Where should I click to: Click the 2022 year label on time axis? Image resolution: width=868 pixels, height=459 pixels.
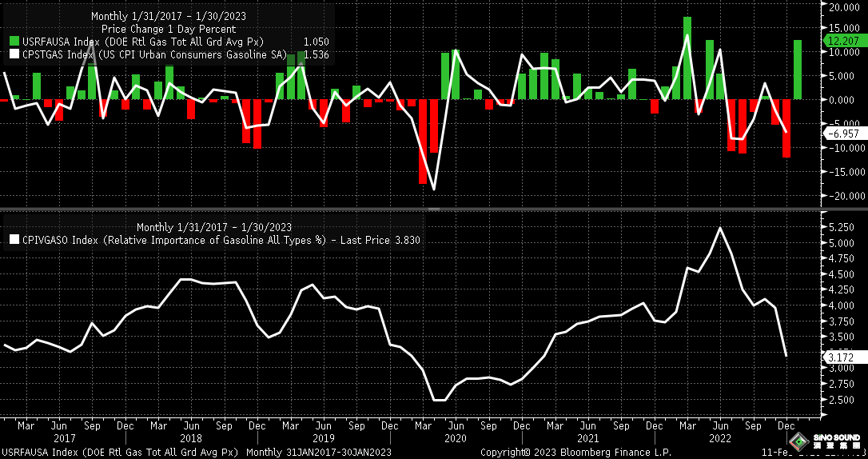pyautogui.click(x=720, y=438)
